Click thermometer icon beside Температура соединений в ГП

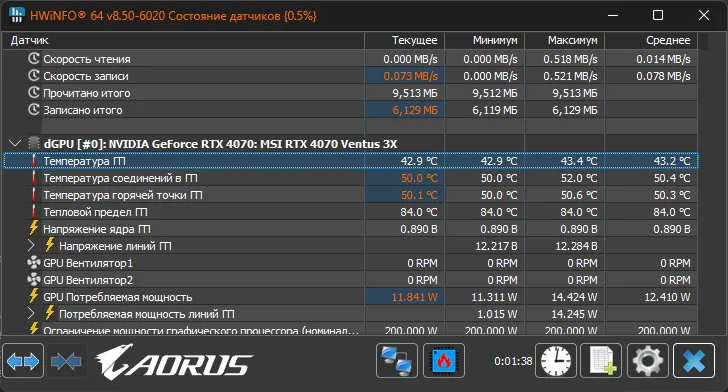click(33, 177)
